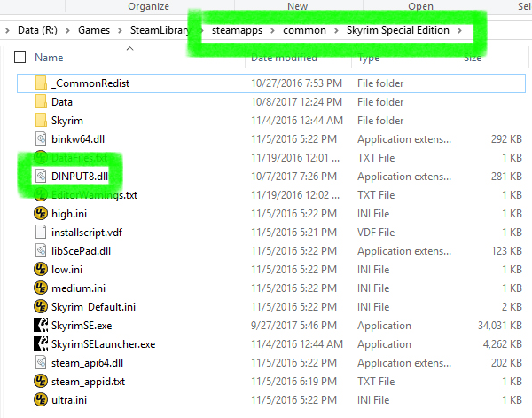Select binkw64.dll file name
This screenshot has width=532, height=418.
click(x=78, y=138)
